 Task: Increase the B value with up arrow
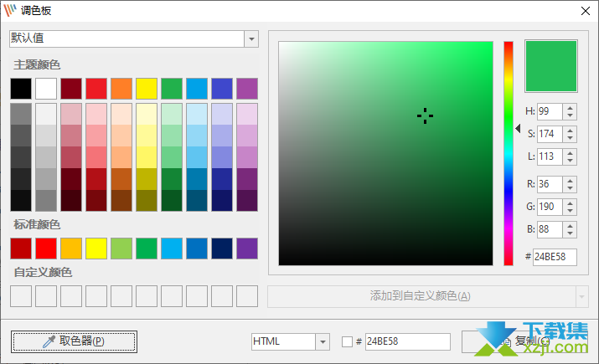570,226
